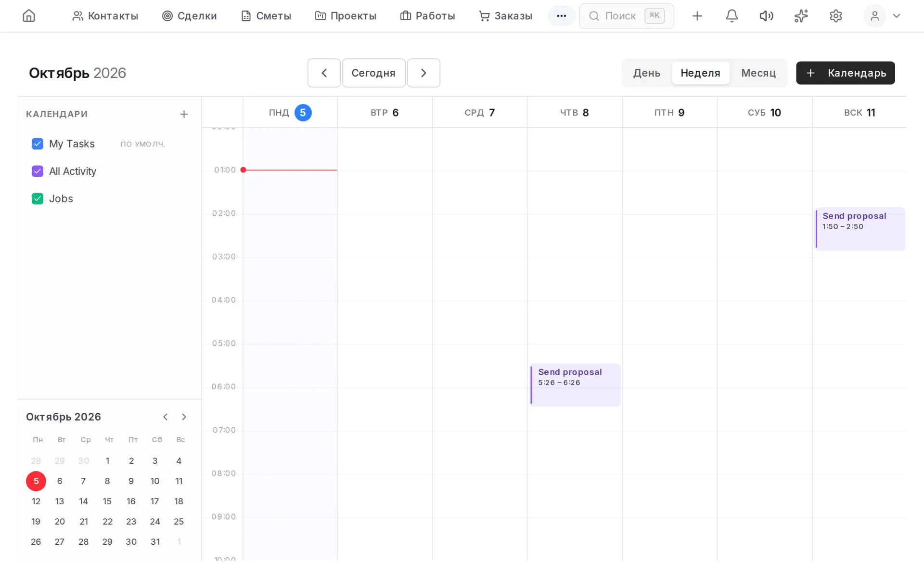Click the ЧТВ 8 column header

coord(575,112)
